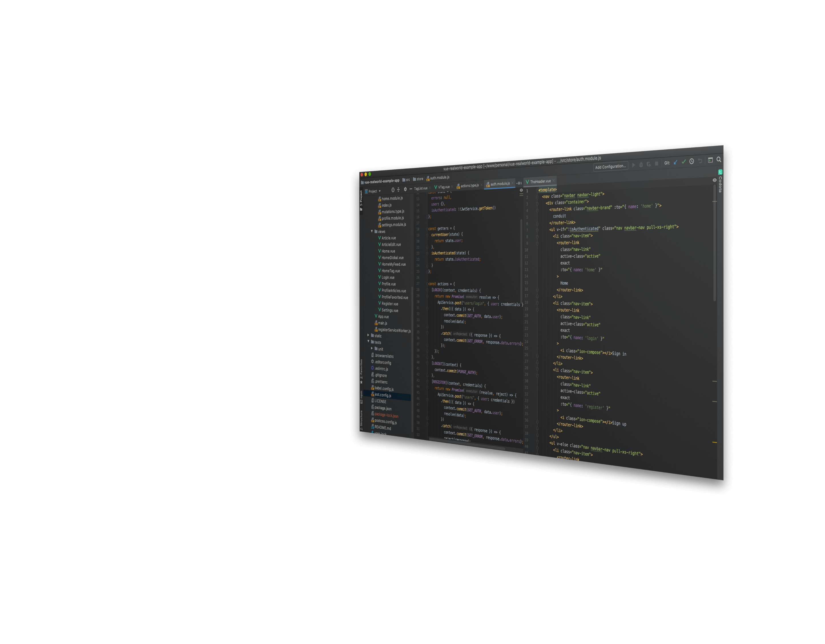Close the actions.type.js tab
Screen dimensions: 825x644
pos(481,185)
